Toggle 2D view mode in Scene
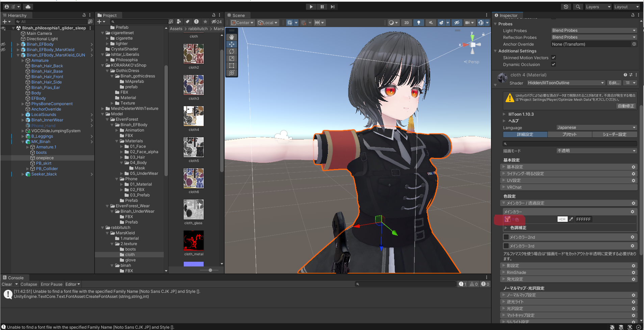Screen dimensions: 644x330 (407, 23)
